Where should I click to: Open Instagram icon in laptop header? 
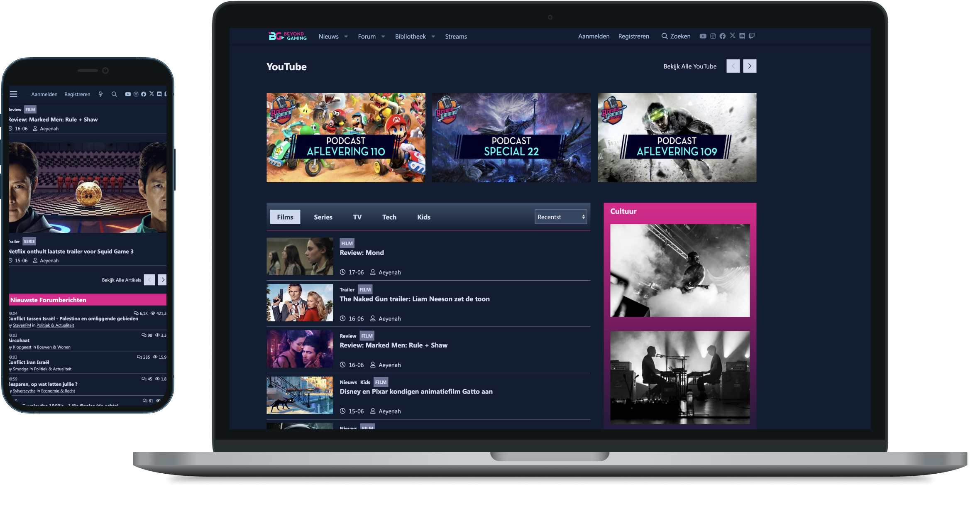[x=713, y=36]
